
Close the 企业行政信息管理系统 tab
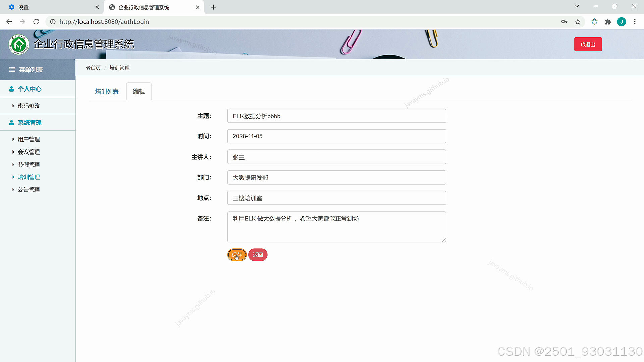(x=198, y=7)
